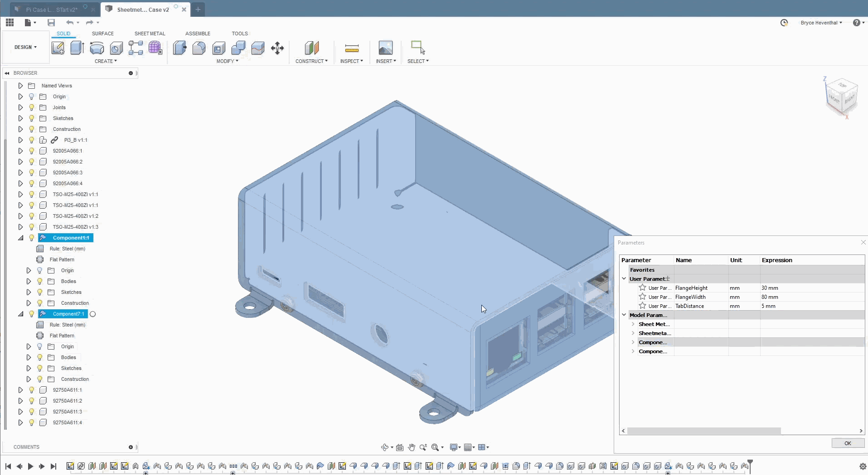The width and height of the screenshot is (868, 475).
Task: Click the Parameters horizontal scrollbar
Action: [x=703, y=431]
